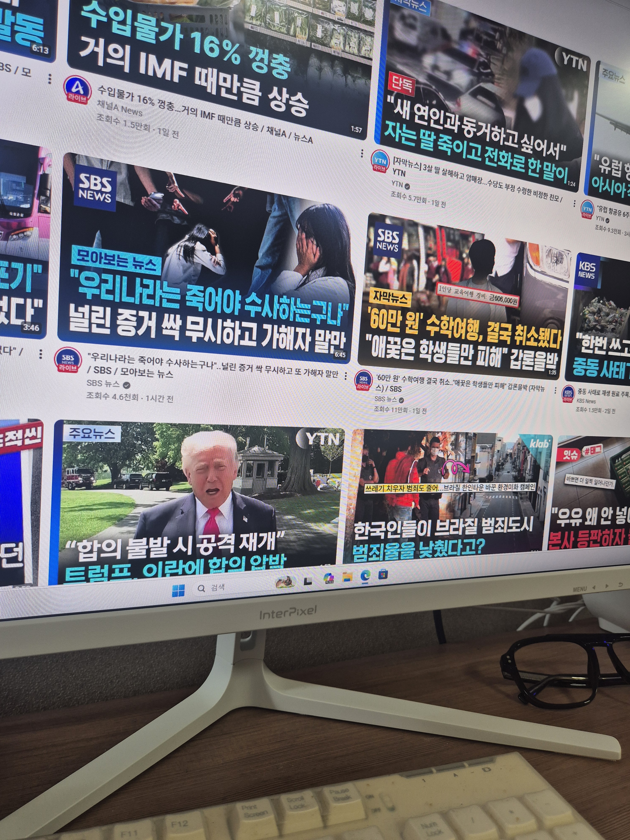The image size is (630, 840).
Task: Switch to the Microsoft Edge taskbar icon
Action: pyautogui.click(x=365, y=576)
